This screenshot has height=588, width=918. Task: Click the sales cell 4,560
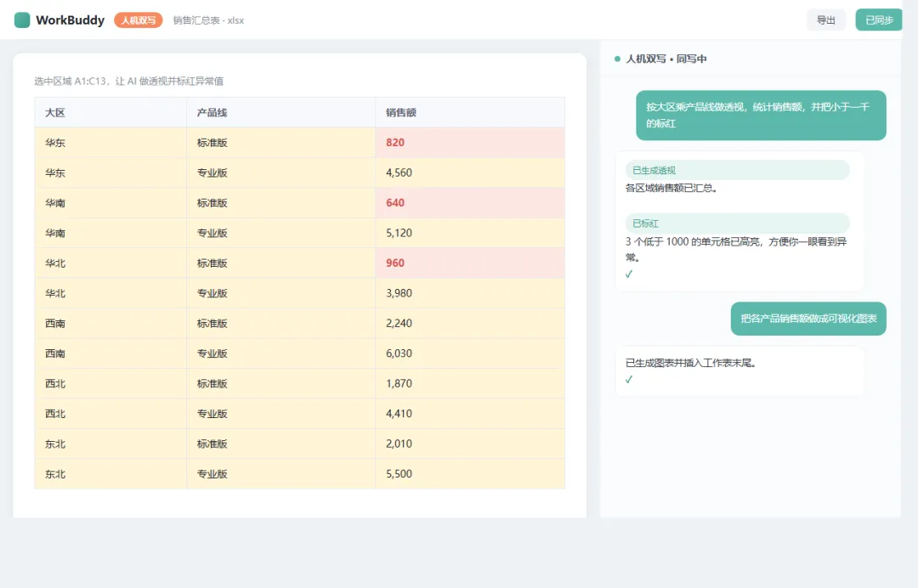click(470, 172)
